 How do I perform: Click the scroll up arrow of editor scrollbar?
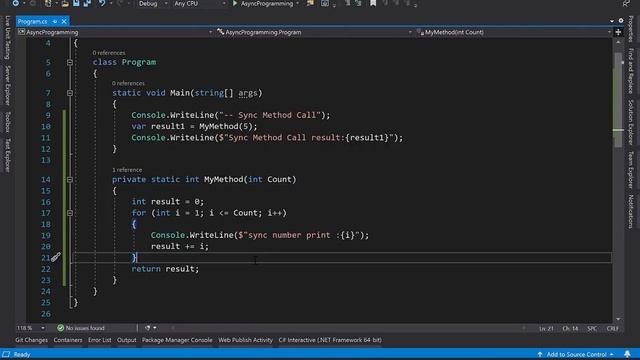[x=618, y=42]
